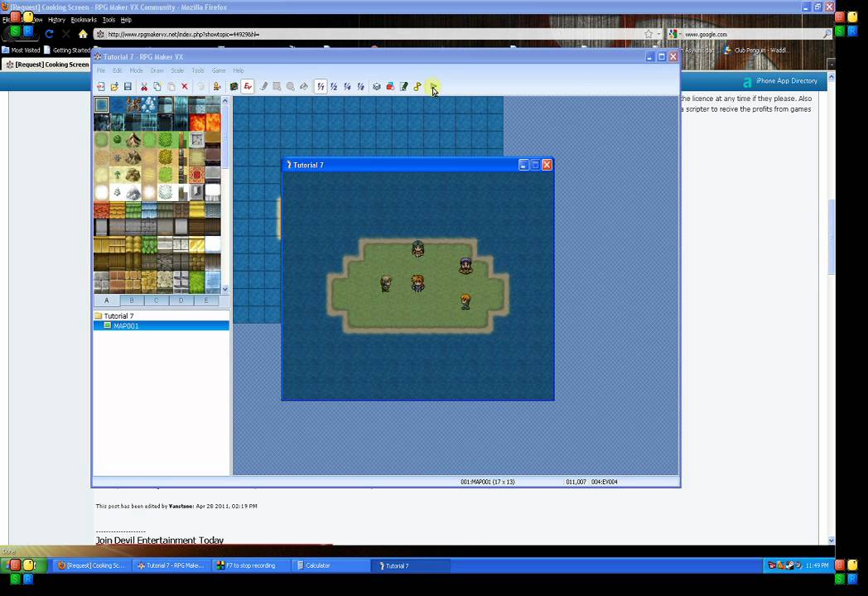This screenshot has height=596, width=868.
Task: Click Join Devil Entertainment Today link
Action: click(159, 540)
